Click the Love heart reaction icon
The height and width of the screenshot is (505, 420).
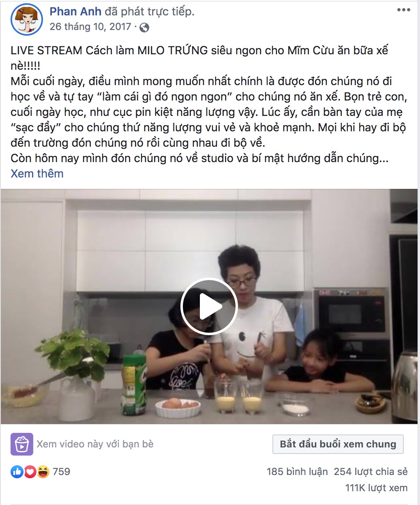click(x=30, y=471)
